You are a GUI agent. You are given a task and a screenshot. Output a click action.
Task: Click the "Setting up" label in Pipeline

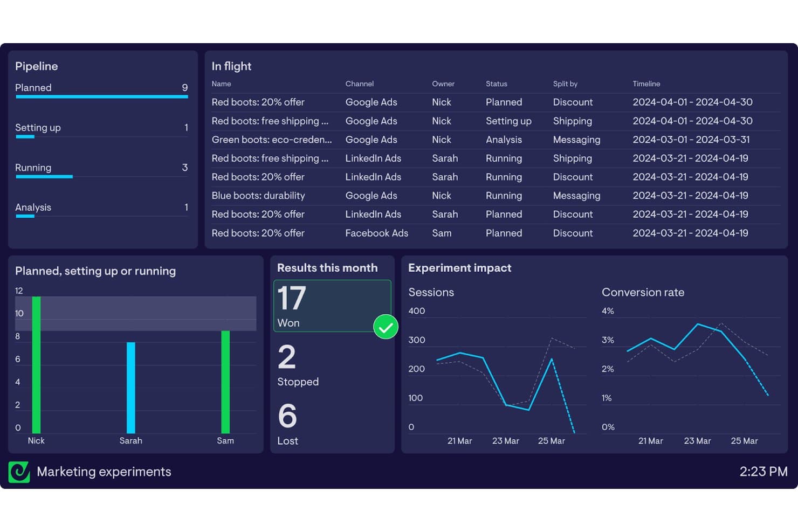38,128
